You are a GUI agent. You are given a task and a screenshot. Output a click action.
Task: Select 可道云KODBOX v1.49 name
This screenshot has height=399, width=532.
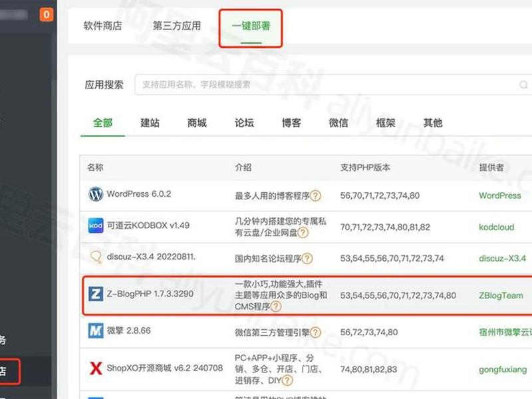click(x=148, y=225)
